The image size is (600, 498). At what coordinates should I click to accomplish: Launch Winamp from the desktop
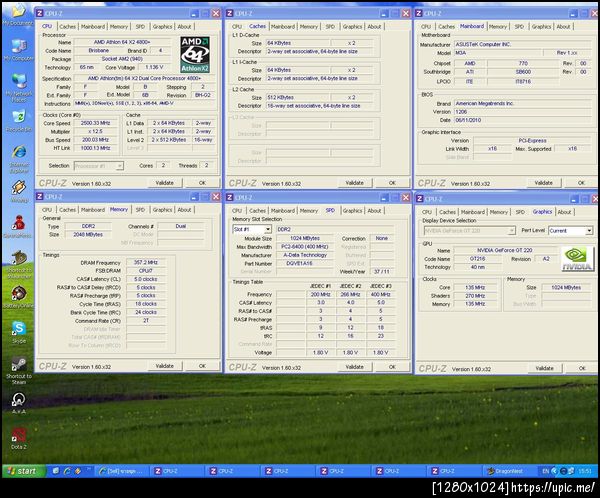coord(18,191)
